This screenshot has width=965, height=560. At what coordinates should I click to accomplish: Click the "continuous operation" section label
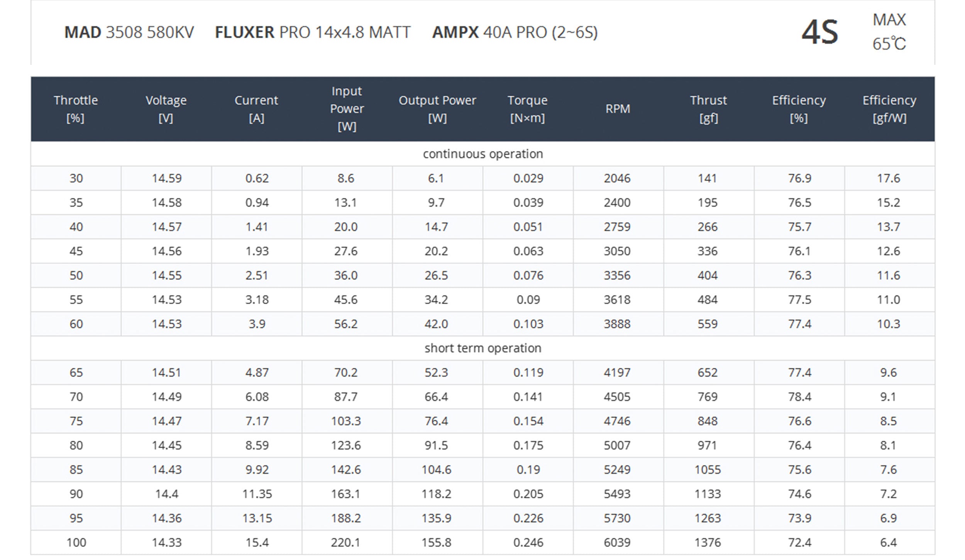483,154
